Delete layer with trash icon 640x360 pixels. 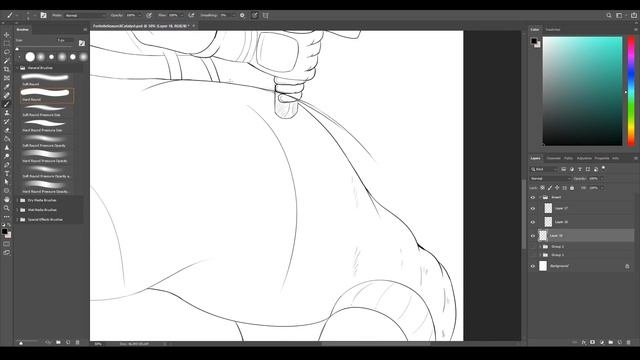pos(628,342)
